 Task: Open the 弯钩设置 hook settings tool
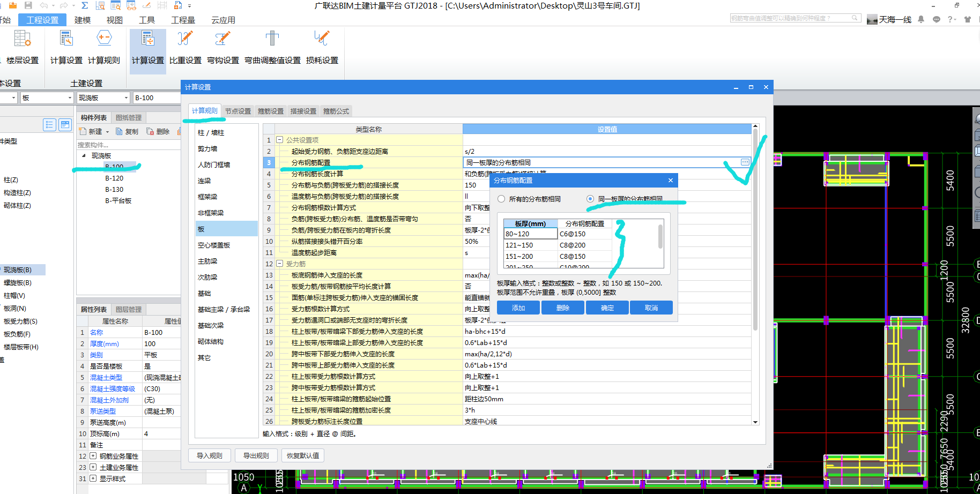[x=223, y=47]
